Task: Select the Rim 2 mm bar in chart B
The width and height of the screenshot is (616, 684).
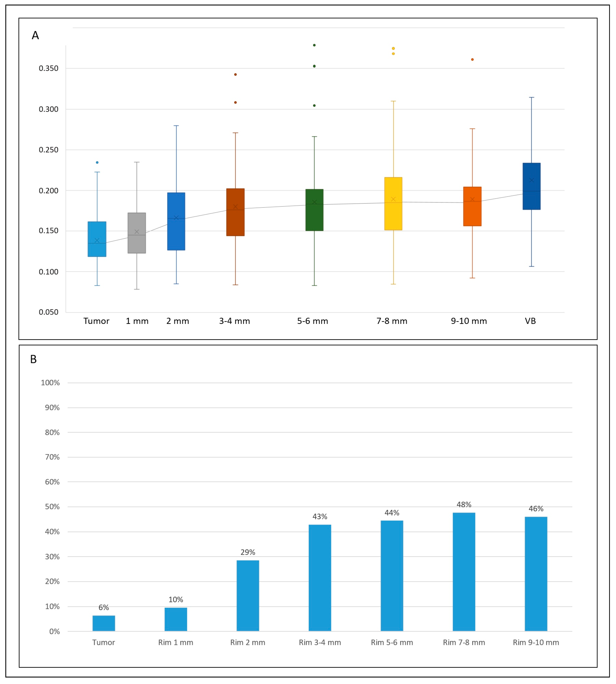Action: coord(248,595)
